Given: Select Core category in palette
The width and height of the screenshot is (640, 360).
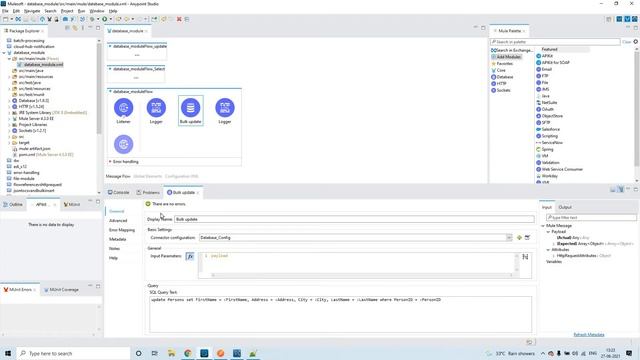Looking at the screenshot, I should tap(498, 70).
